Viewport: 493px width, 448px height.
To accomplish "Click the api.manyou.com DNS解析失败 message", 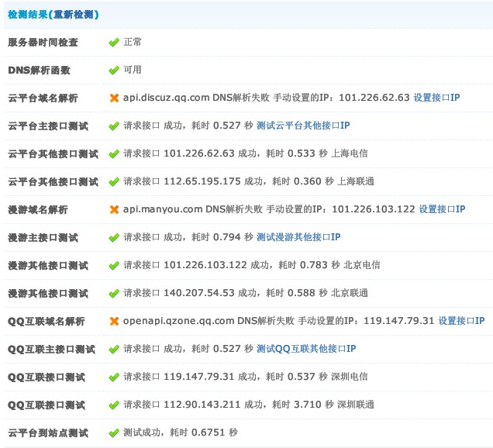I will coord(193,209).
